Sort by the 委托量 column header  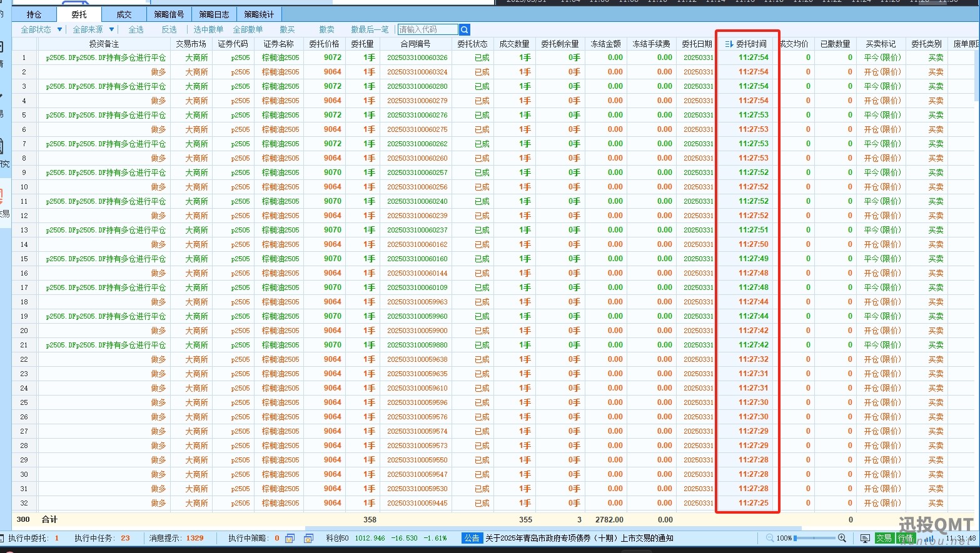click(362, 44)
